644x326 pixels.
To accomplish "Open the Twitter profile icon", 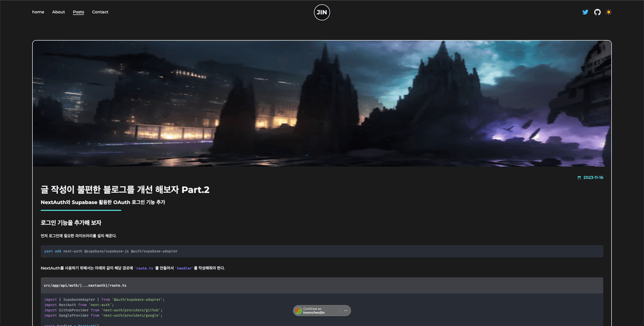I will (x=586, y=12).
